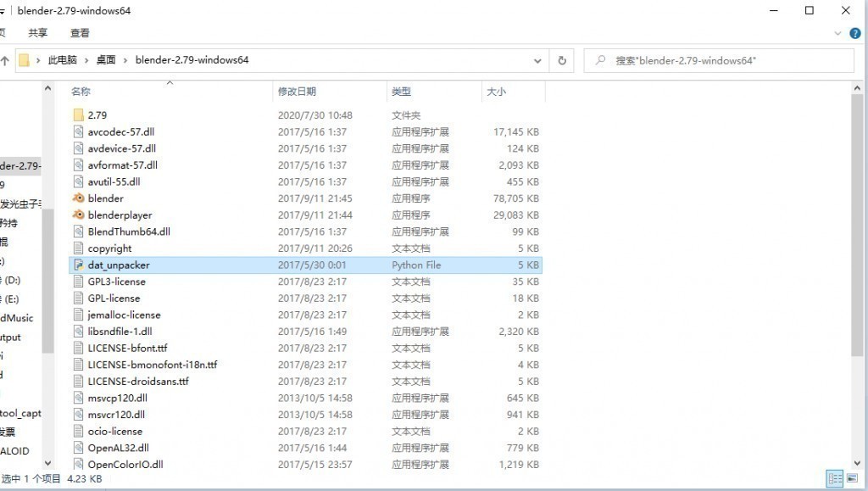
Task: Select (D:) drive in navigation pane
Action: (x=10, y=280)
